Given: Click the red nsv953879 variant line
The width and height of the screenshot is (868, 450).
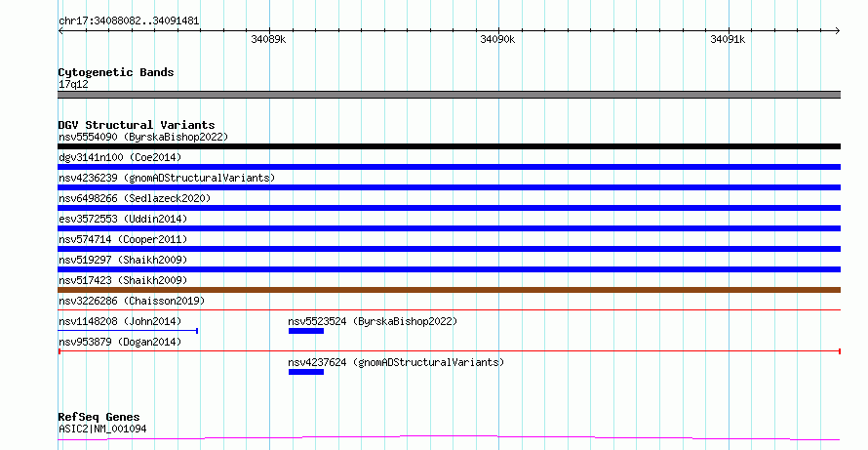Looking at the screenshot, I should tap(449, 351).
